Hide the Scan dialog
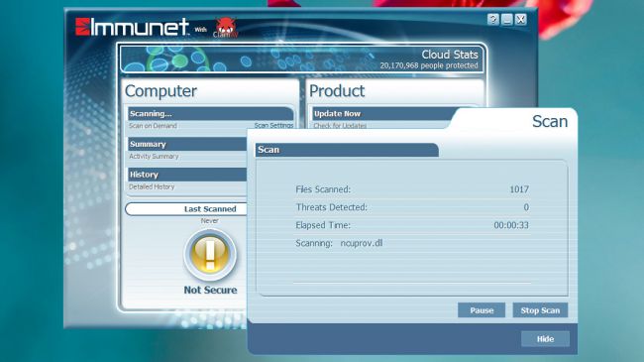The height and width of the screenshot is (362, 644). tap(545, 339)
